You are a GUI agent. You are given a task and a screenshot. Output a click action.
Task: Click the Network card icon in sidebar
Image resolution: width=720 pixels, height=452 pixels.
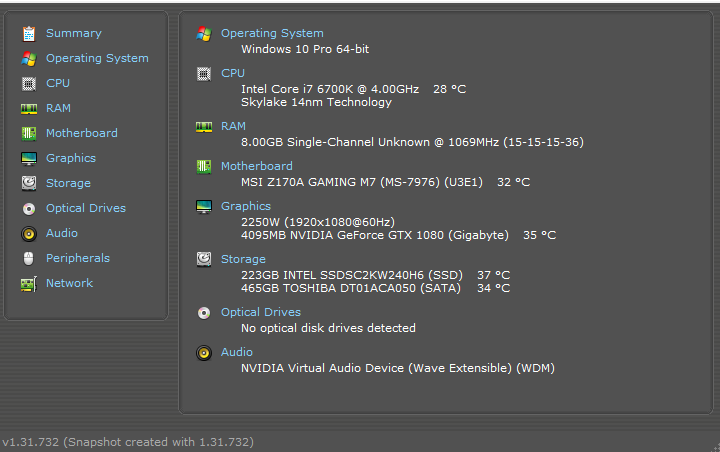[28, 284]
